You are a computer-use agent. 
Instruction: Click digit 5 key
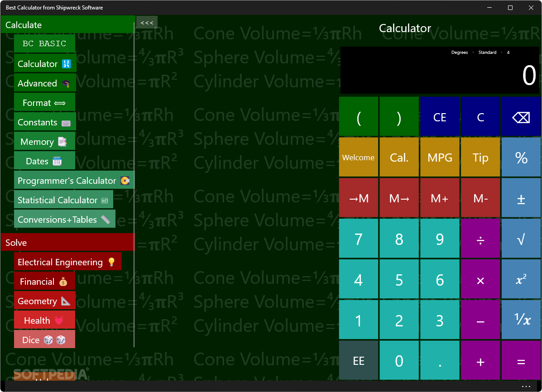coord(399,279)
